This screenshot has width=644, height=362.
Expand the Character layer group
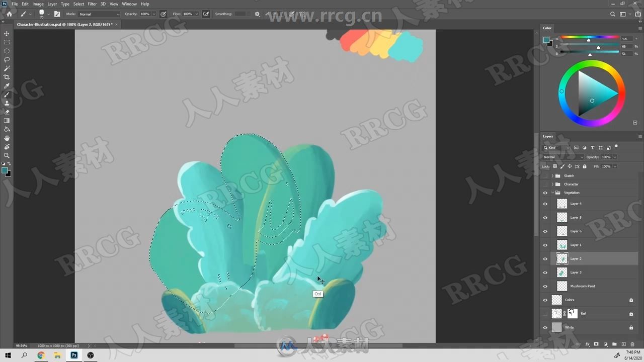[552, 184]
